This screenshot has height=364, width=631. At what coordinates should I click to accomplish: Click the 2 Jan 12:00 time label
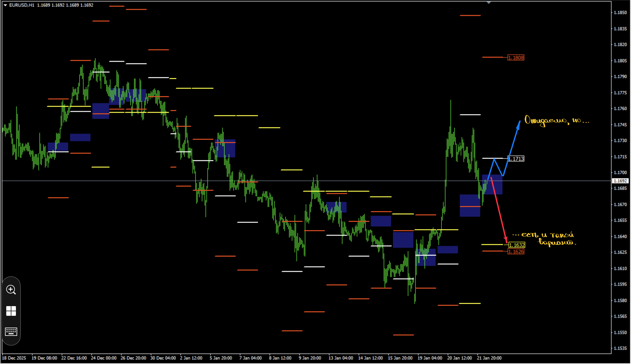coord(191,358)
